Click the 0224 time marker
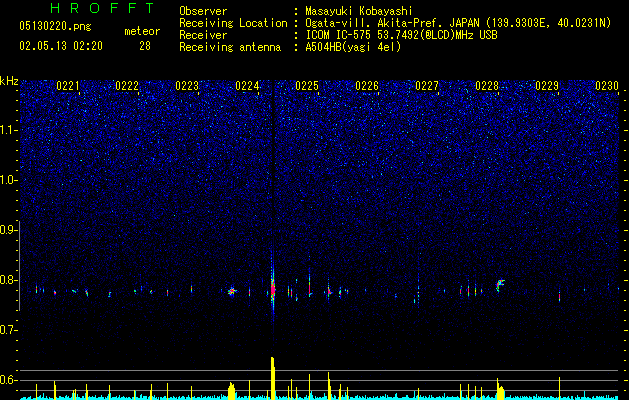Viewport: 629px width, 400px height. [247, 86]
